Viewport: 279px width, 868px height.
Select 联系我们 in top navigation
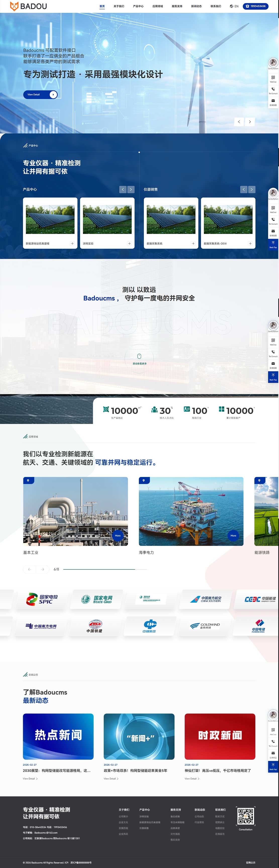pos(216,6)
